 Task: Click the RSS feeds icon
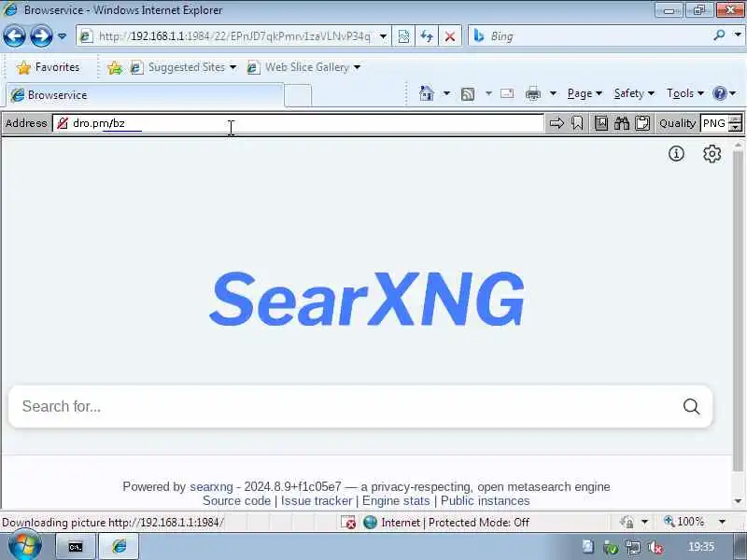point(468,94)
